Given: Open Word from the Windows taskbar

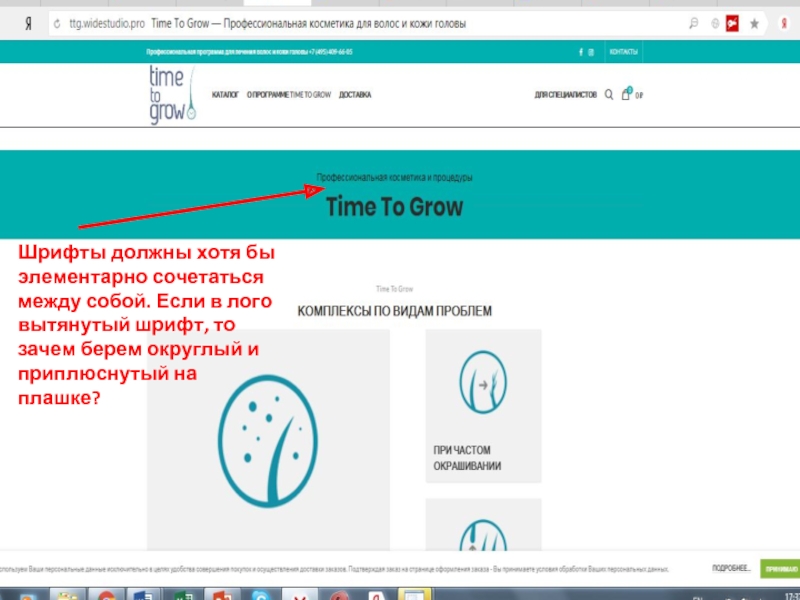Looking at the screenshot, I should [x=142, y=594].
